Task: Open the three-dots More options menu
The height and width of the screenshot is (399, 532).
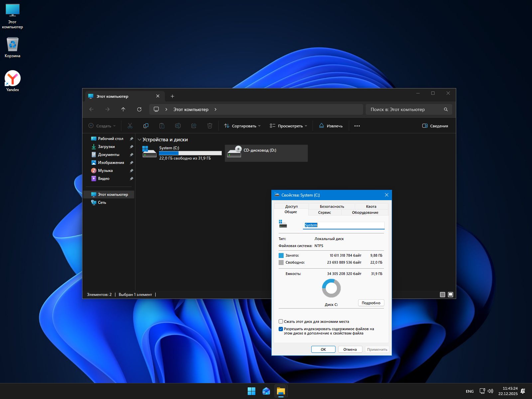Action: pos(357,126)
